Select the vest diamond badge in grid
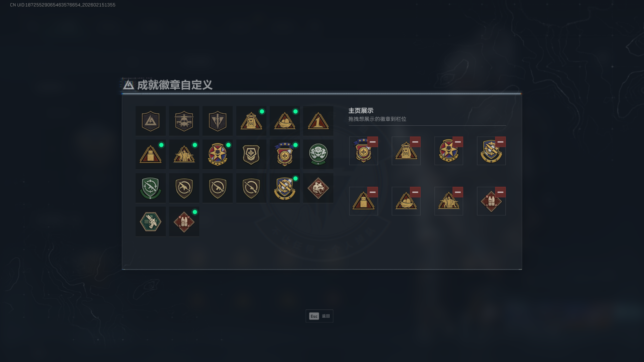644x362 pixels. point(184,221)
